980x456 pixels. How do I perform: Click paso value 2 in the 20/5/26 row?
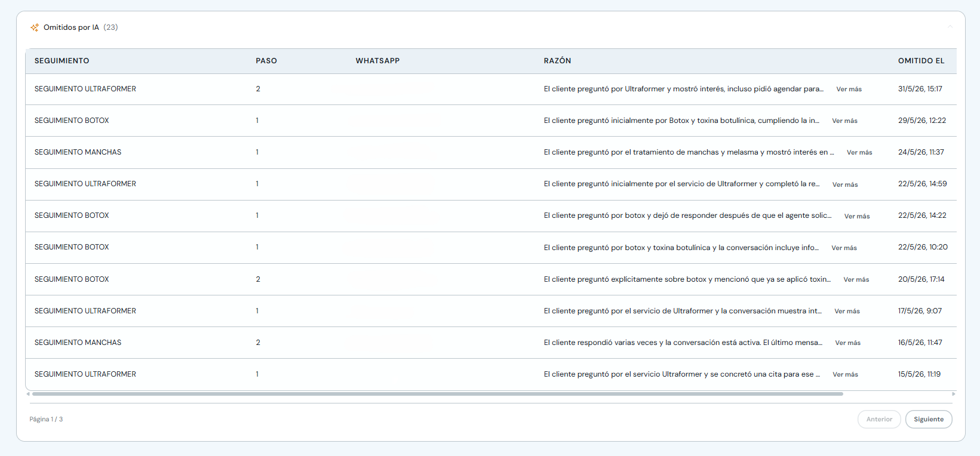click(258, 279)
